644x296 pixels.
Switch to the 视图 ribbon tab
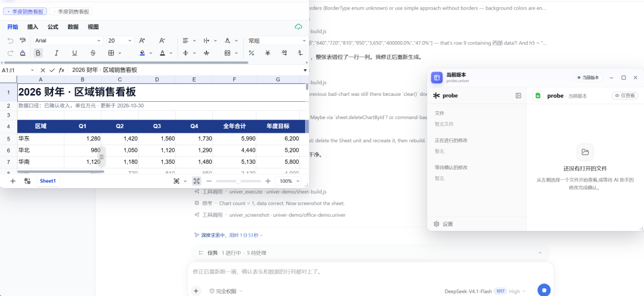(x=93, y=27)
